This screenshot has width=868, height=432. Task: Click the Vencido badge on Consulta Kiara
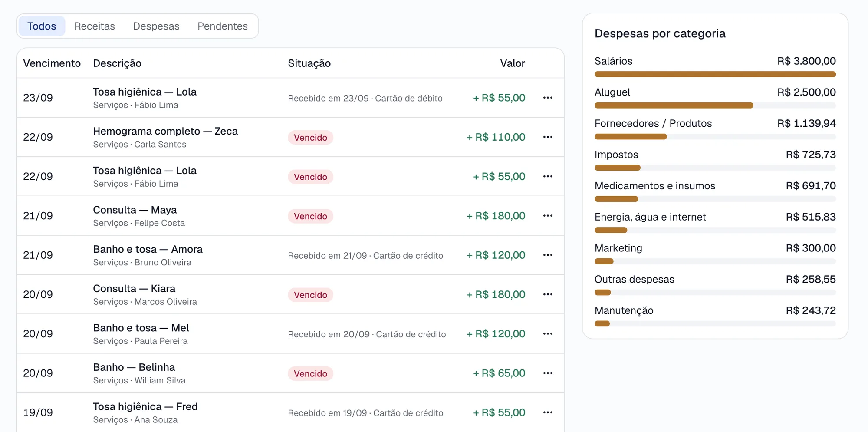tap(311, 295)
